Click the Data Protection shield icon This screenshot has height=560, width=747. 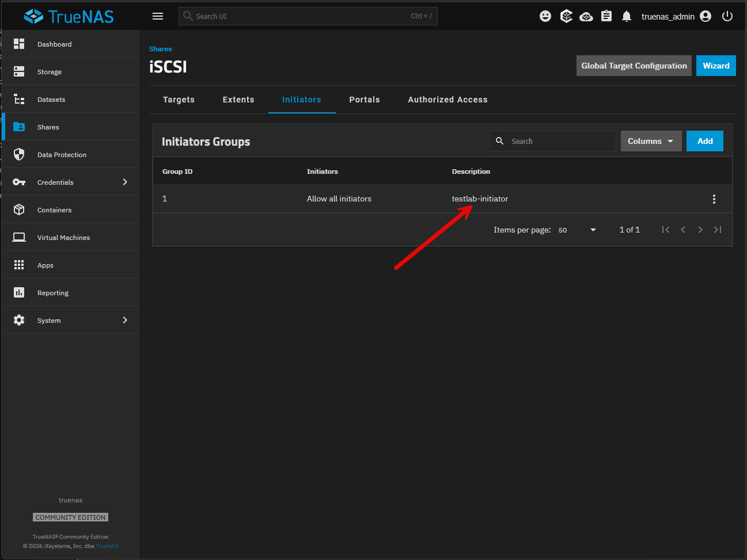[x=19, y=154]
